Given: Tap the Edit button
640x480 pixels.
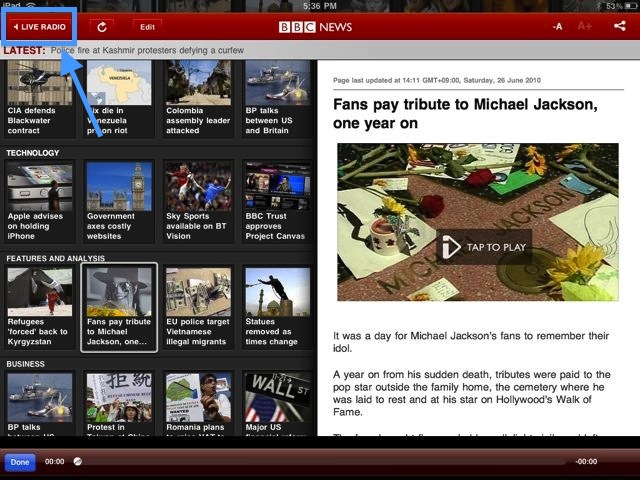Looking at the screenshot, I should tap(147, 27).
